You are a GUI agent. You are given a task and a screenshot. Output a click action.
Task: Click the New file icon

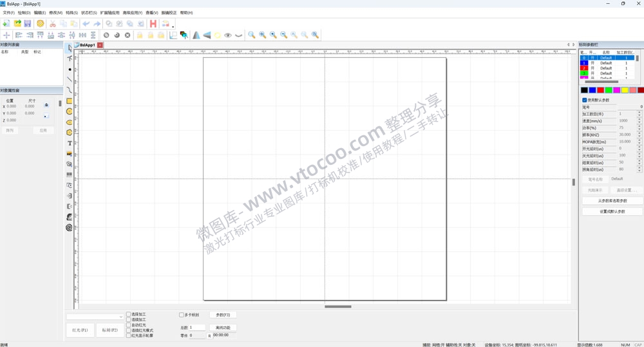(6, 24)
